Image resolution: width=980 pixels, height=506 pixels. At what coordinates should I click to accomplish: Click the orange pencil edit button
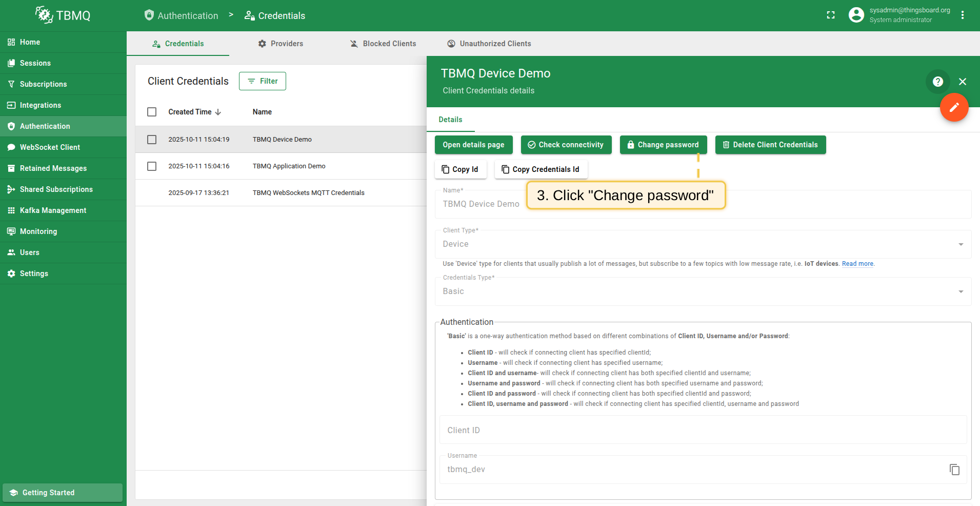click(954, 107)
